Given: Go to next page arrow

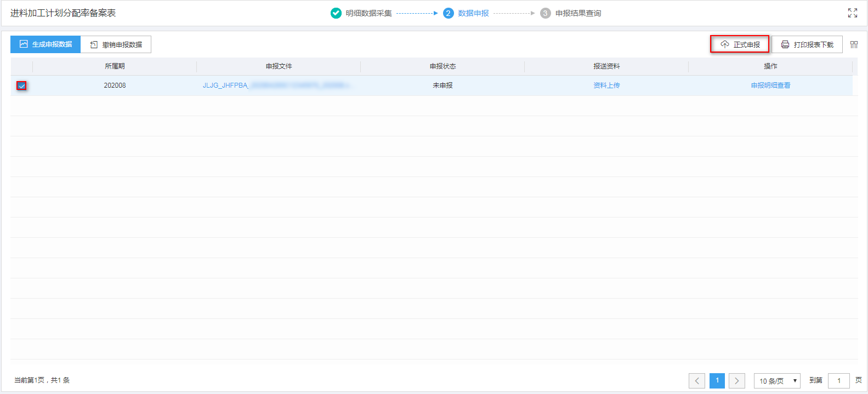Looking at the screenshot, I should [737, 381].
